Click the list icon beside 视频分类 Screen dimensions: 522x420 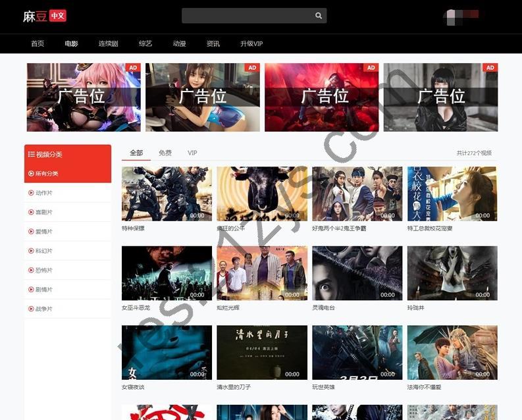pyautogui.click(x=32, y=154)
